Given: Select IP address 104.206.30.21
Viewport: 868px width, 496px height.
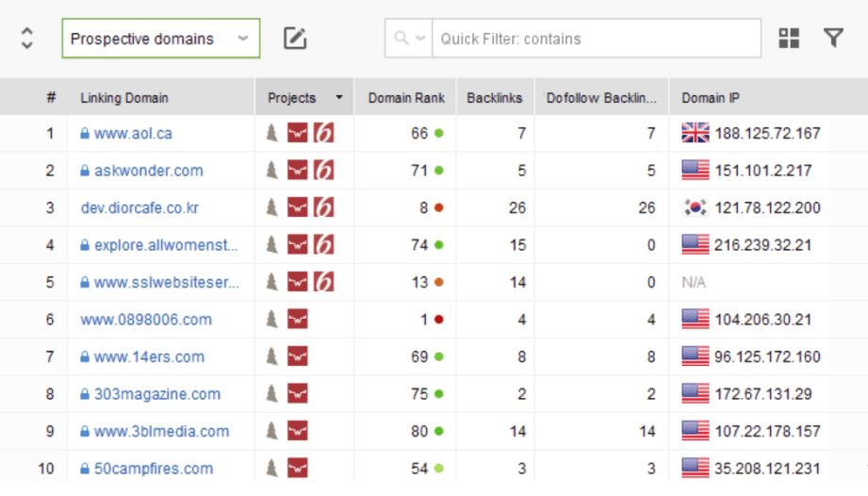Looking at the screenshot, I should pyautogui.click(x=762, y=320).
